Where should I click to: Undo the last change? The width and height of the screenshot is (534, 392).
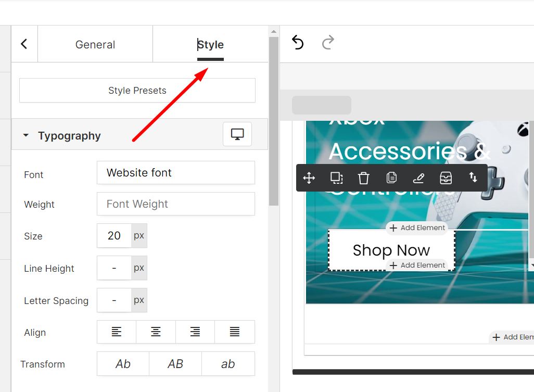click(298, 43)
